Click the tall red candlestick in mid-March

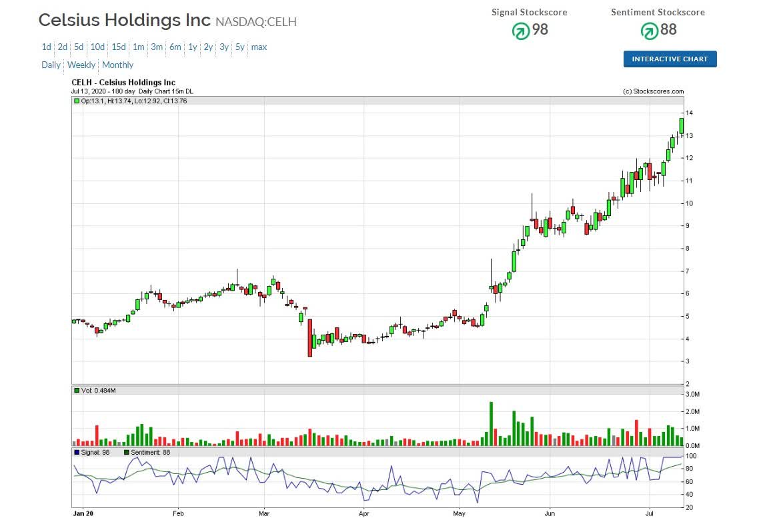(309, 337)
